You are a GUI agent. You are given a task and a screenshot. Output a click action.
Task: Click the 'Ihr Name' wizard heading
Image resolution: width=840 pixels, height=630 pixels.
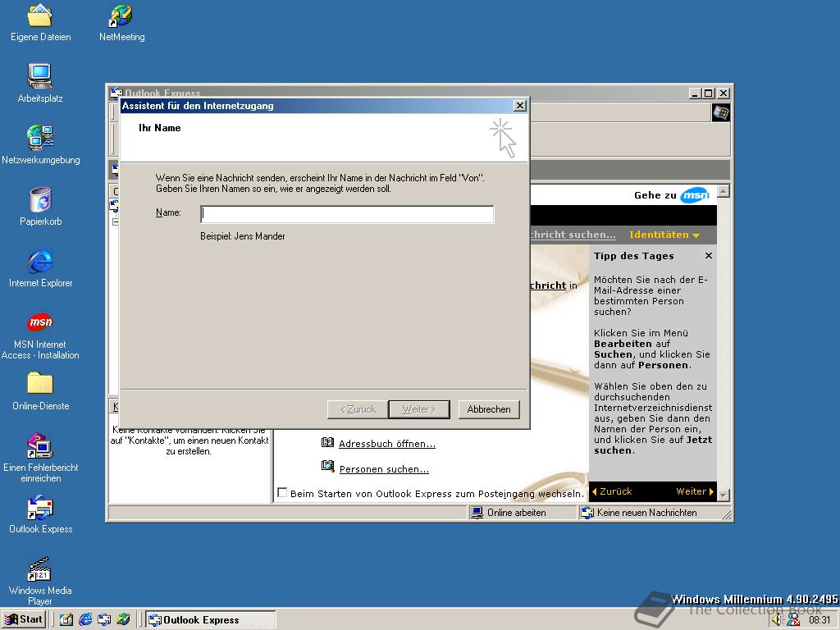[x=160, y=128]
